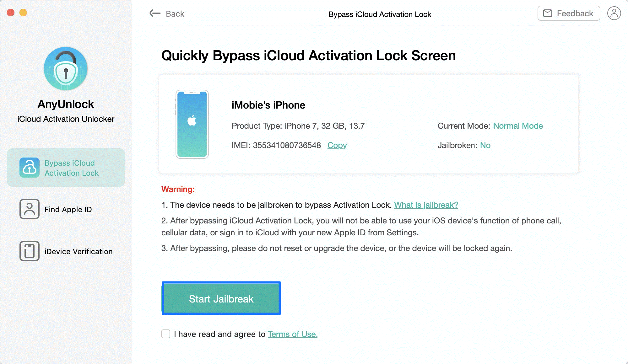This screenshot has width=628, height=364.
Task: Click the AnyUnlock lock shield logo
Action: click(66, 69)
